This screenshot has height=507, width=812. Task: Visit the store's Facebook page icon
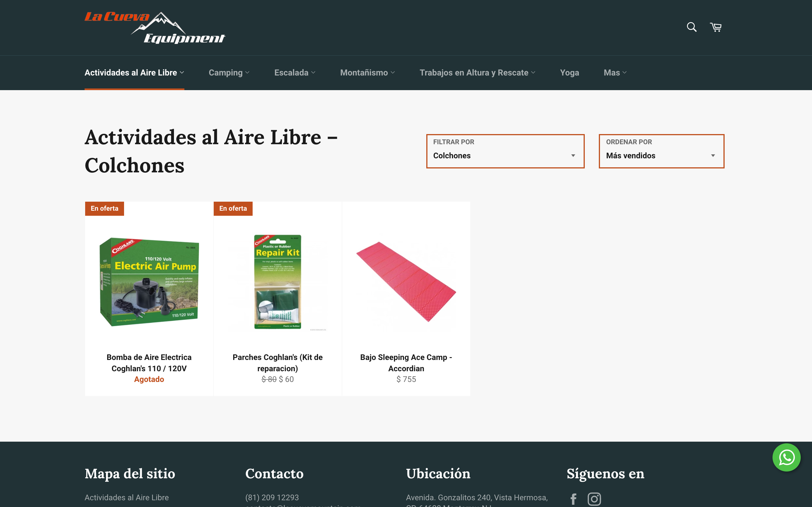[x=573, y=499]
